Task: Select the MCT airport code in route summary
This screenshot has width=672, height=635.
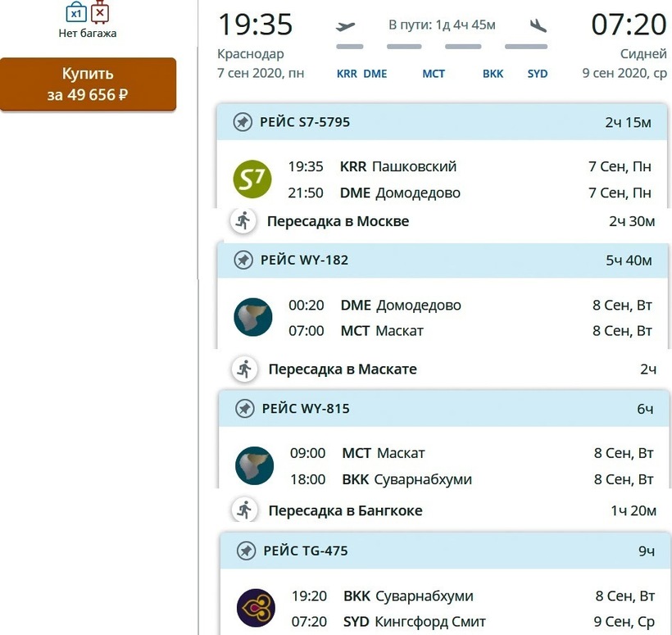Action: [434, 74]
